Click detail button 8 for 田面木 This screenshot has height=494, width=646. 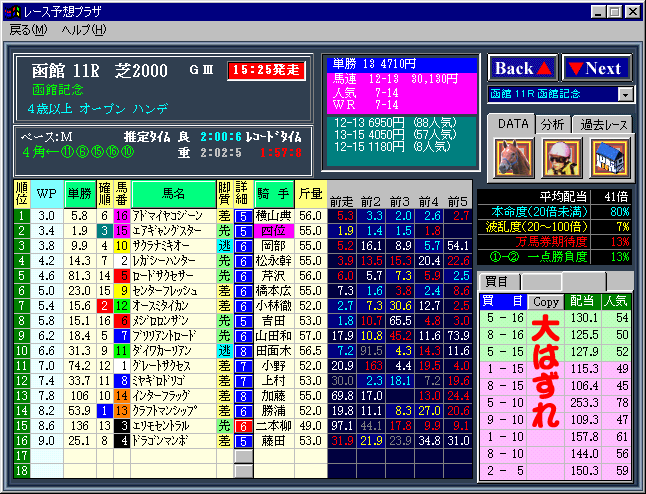[x=241, y=351]
